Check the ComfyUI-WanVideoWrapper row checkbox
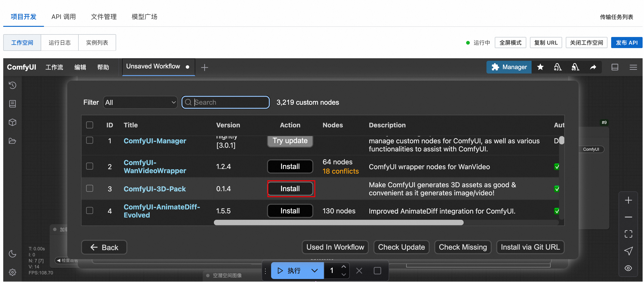The height and width of the screenshot is (282, 644). tap(90, 166)
